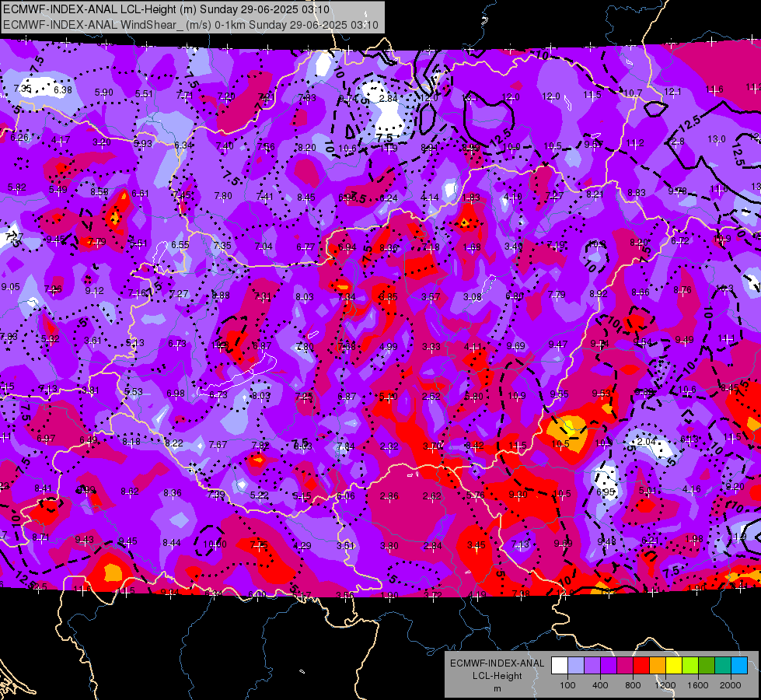Click the grid value '8.62'
Screen dimensions: 761x700
coord(130,491)
